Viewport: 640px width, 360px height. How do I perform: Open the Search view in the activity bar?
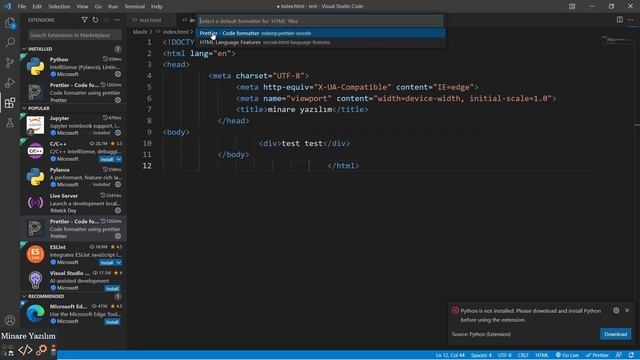coord(10,42)
